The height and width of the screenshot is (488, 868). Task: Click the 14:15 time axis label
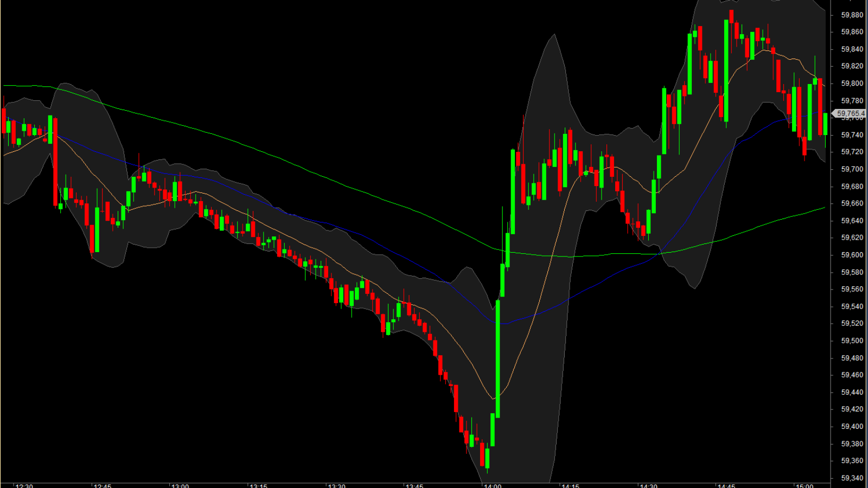[570, 486]
